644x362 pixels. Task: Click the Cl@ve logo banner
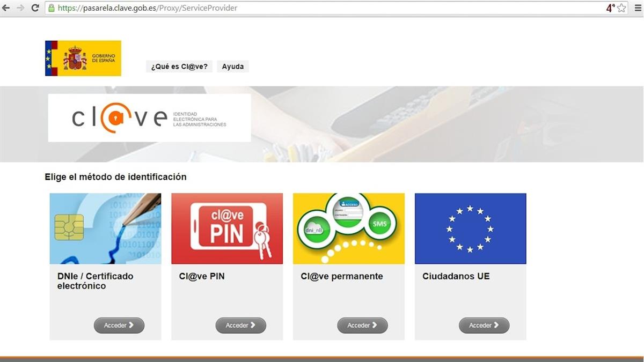[x=149, y=118]
